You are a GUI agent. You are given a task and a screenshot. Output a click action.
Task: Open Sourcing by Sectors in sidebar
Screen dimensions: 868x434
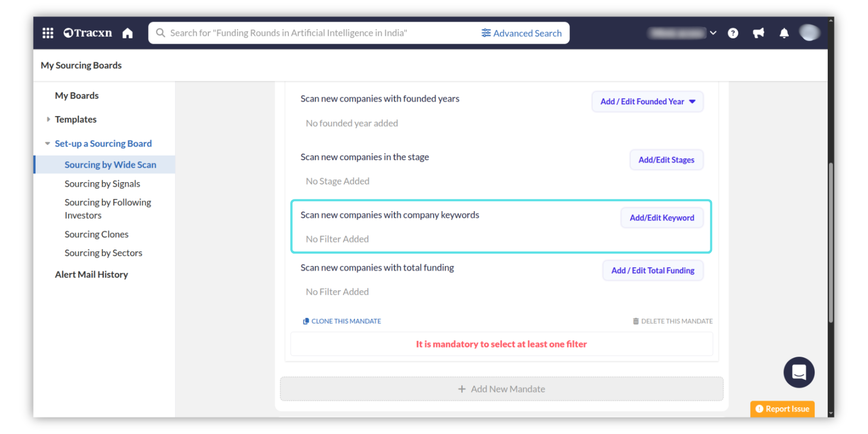(x=103, y=253)
